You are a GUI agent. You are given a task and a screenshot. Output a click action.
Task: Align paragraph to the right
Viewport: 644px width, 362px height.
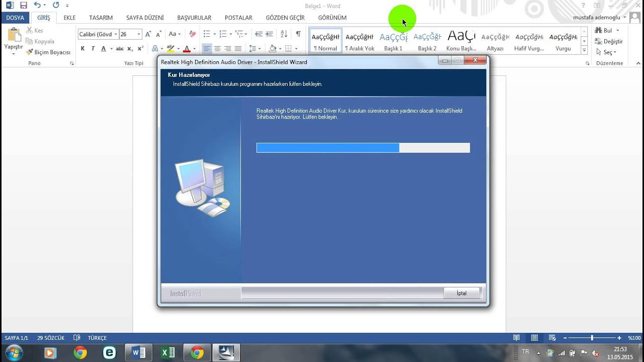point(228,49)
